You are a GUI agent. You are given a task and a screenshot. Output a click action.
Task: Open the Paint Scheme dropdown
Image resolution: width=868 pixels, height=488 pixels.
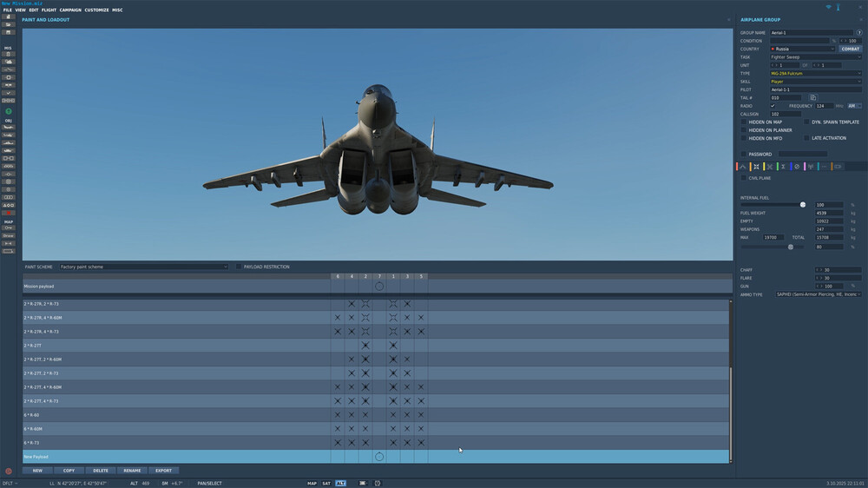click(x=143, y=267)
